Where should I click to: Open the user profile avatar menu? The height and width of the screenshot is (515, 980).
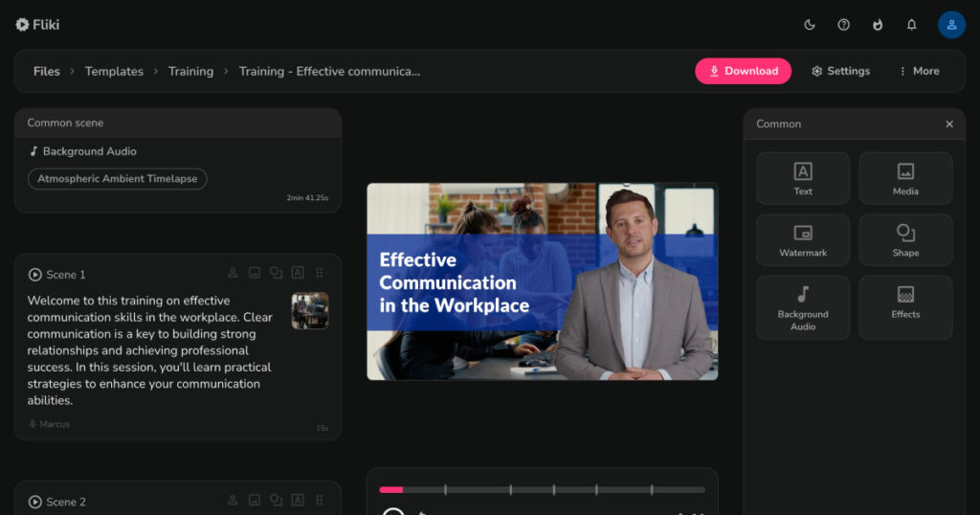coord(951,25)
